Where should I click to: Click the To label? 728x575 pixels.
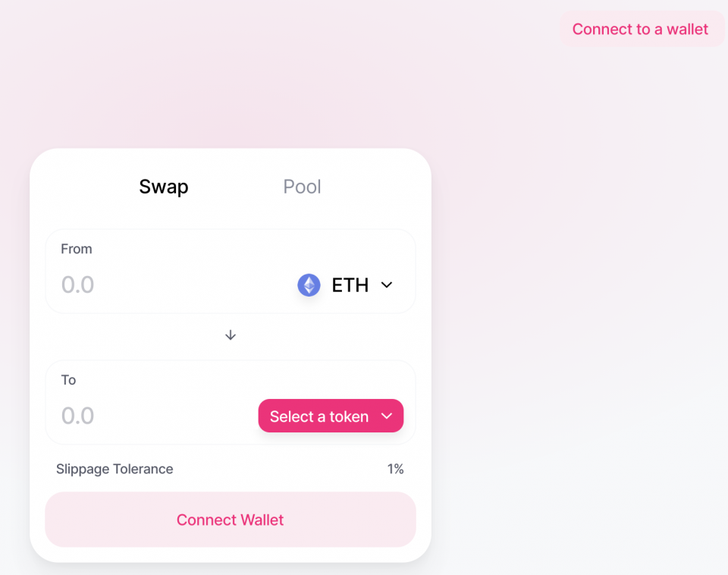pos(69,380)
